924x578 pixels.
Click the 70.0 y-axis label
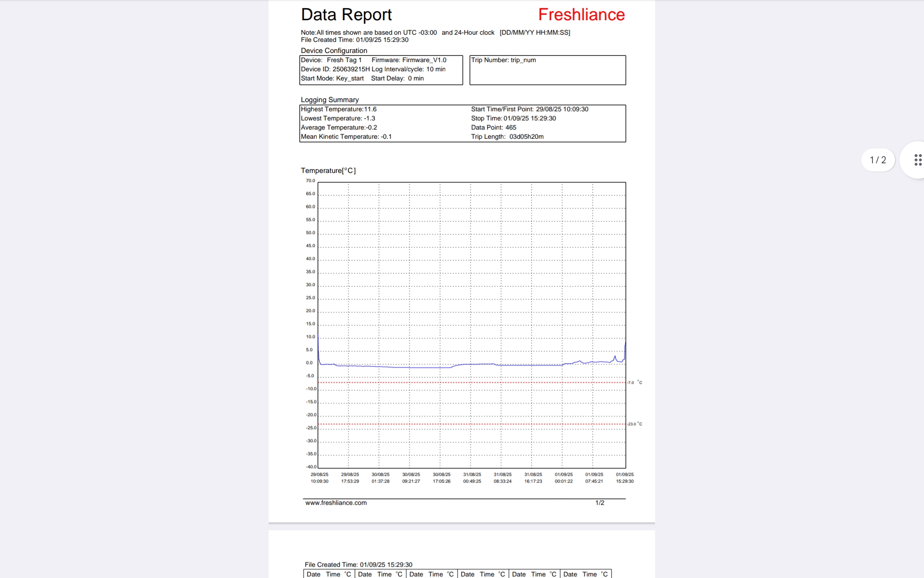310,181
